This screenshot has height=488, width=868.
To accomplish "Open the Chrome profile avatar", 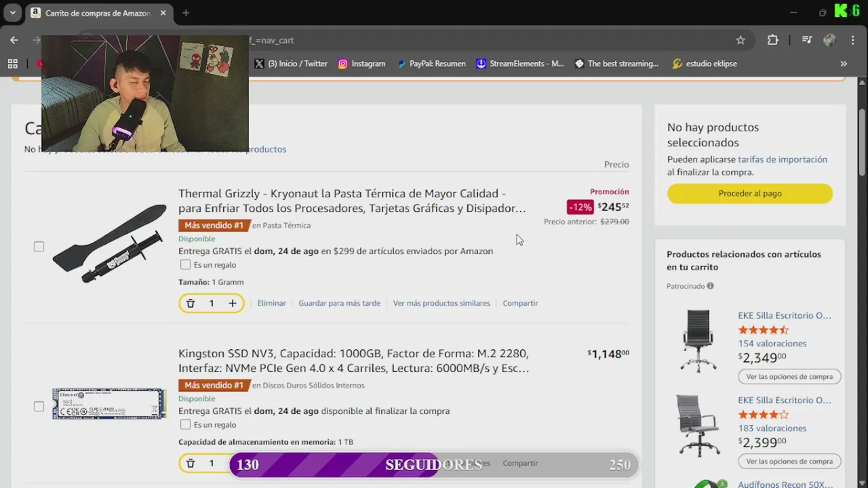I will [x=829, y=40].
